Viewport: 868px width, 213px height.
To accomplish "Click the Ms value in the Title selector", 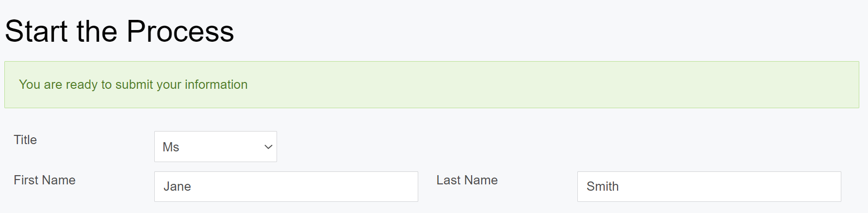I will coord(171,147).
